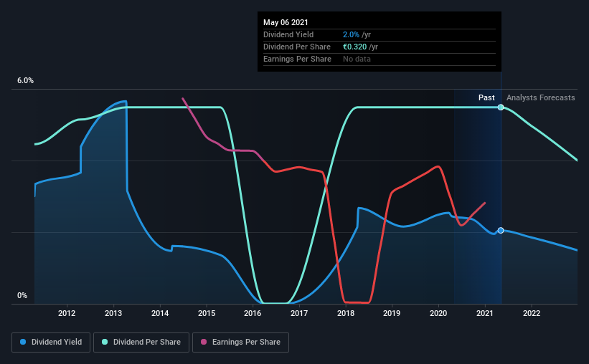The width and height of the screenshot is (589, 364).
Task: Click the 2014 x-axis label
Action: pos(160,313)
